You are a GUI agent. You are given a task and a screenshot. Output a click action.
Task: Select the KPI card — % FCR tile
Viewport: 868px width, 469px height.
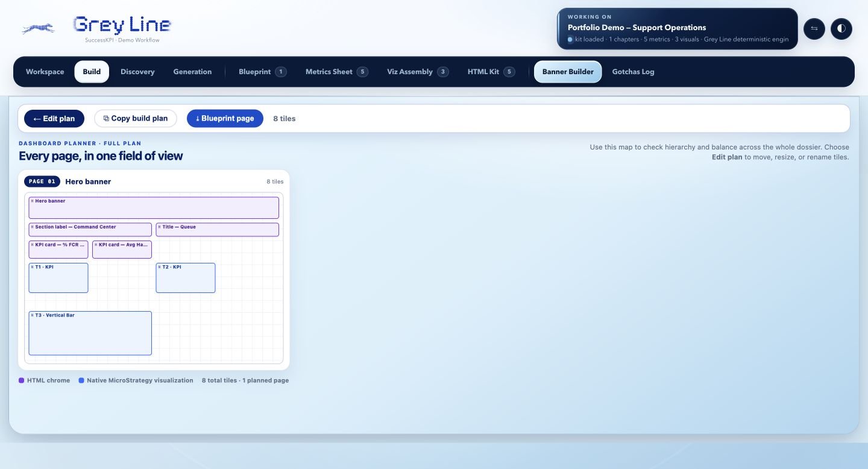(58, 250)
